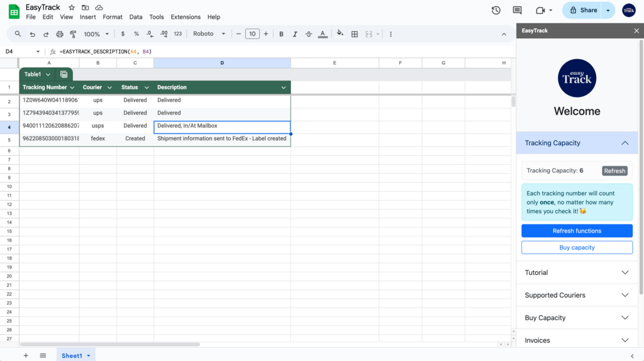Open Description column filter dropdown

(284, 87)
